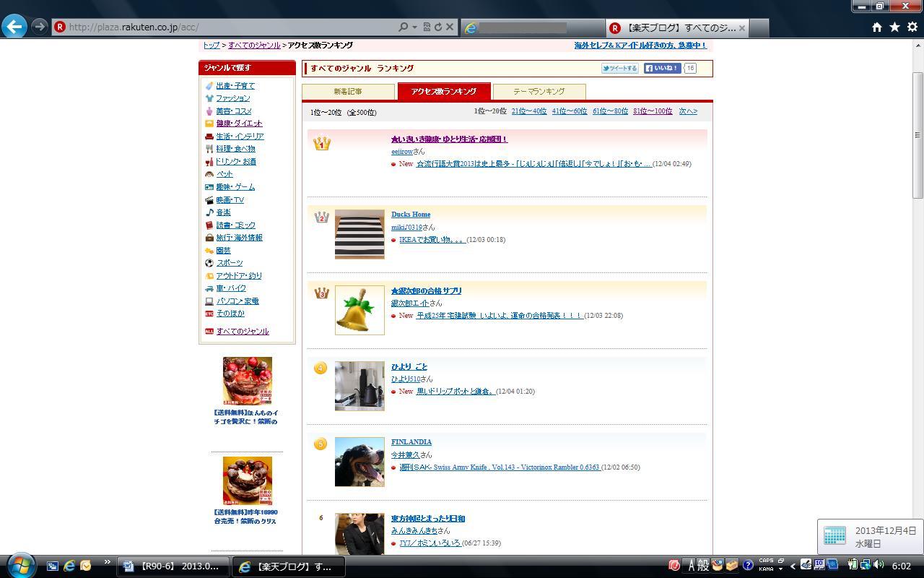
Task: Open the Ducks Home blog link
Action: coord(411,215)
